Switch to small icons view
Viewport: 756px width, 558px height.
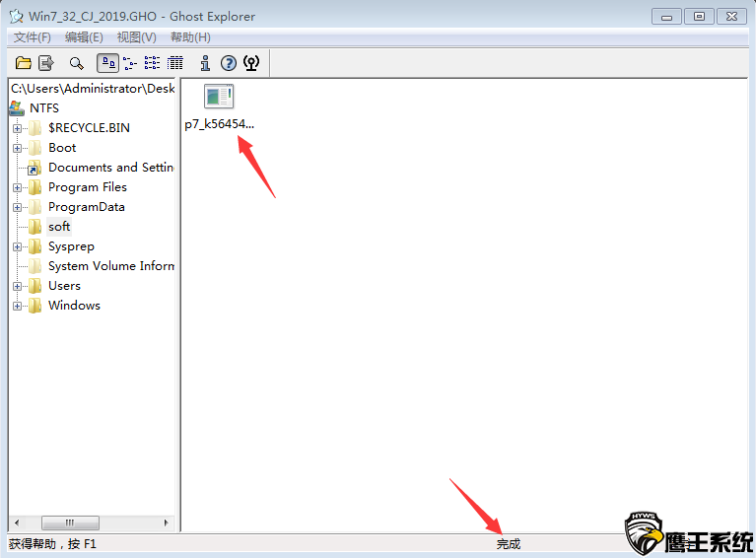tap(130, 63)
